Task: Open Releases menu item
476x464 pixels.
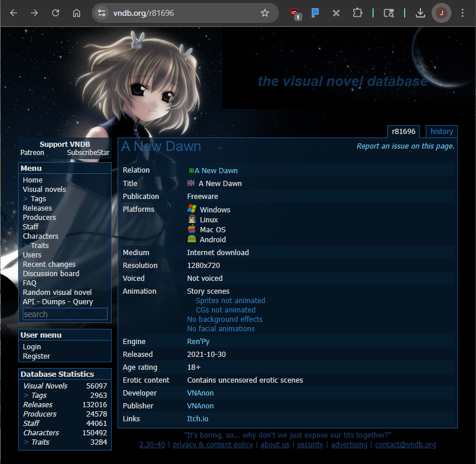Action: coord(37,208)
